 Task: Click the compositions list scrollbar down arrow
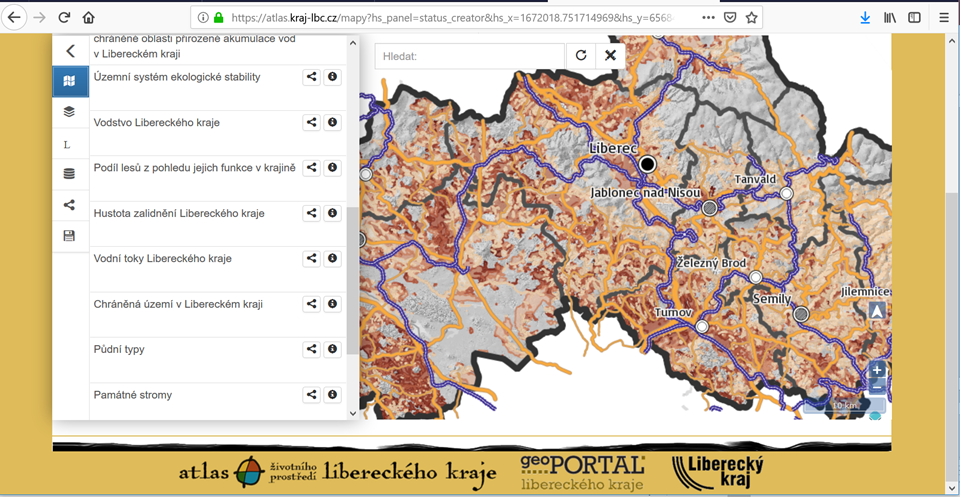pos(353,413)
